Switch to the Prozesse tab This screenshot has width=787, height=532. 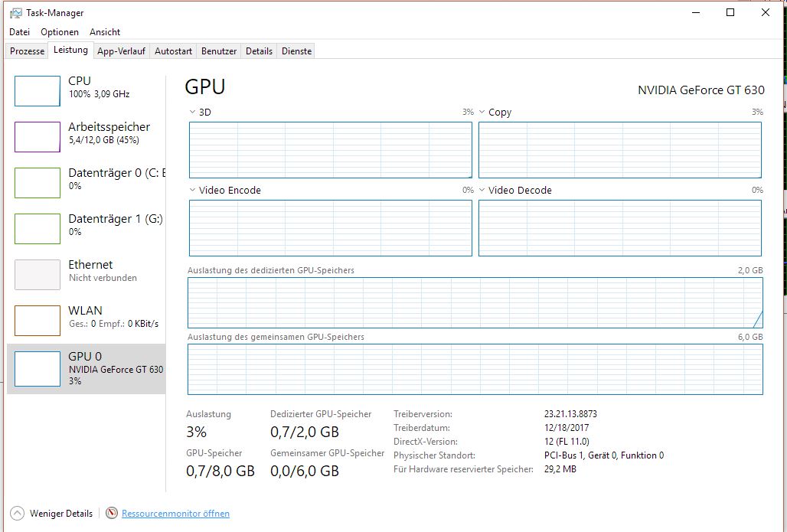(x=27, y=51)
